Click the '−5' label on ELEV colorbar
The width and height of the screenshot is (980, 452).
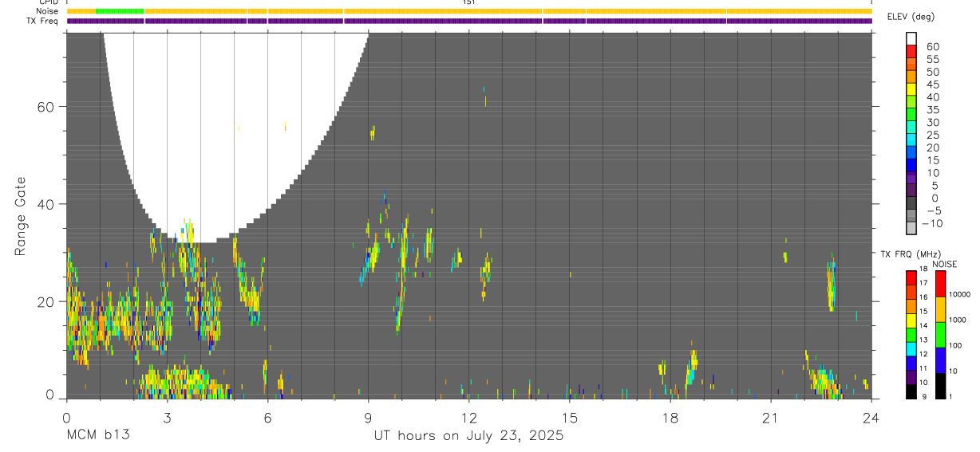click(932, 211)
